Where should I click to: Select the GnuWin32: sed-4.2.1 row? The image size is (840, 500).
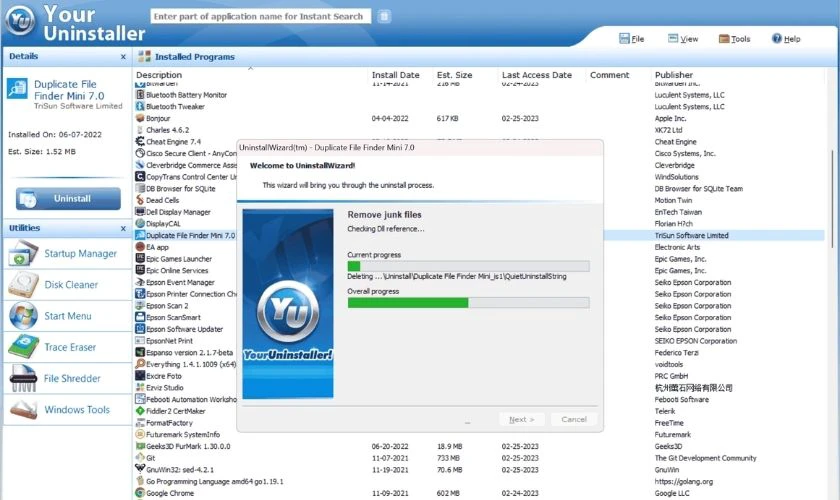(x=479, y=470)
